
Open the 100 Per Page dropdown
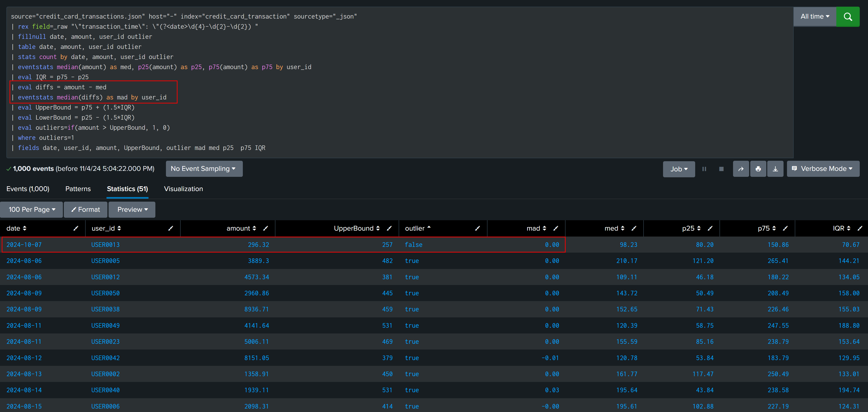tap(32, 209)
